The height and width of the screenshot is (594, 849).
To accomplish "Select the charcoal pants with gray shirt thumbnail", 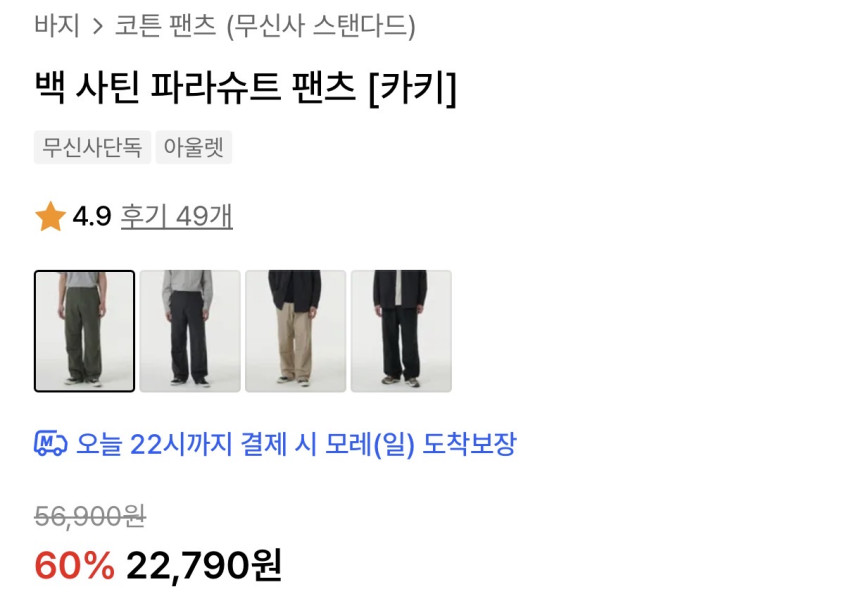I will (x=190, y=331).
